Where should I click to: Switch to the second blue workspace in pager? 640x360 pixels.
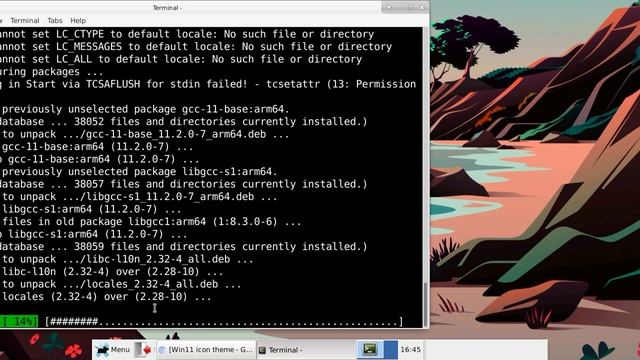(391, 349)
